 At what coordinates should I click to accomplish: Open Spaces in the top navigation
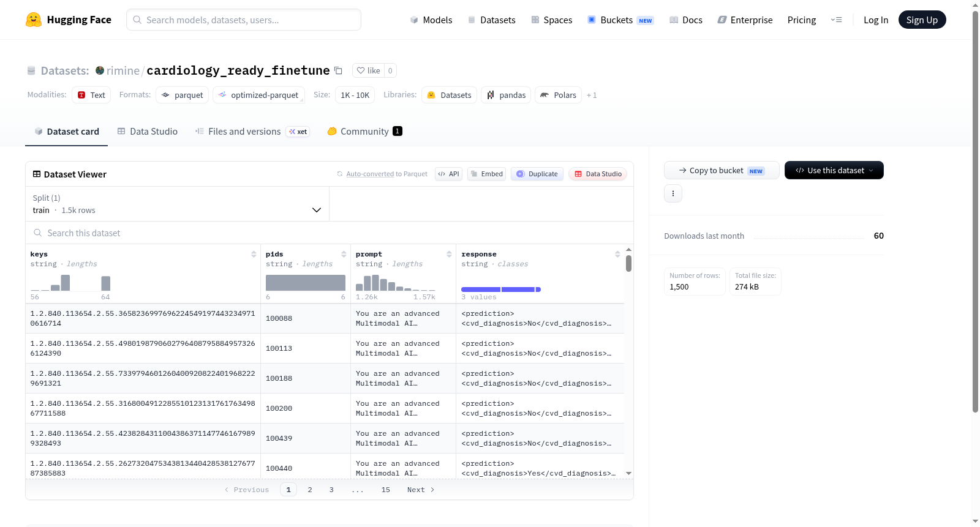551,20
